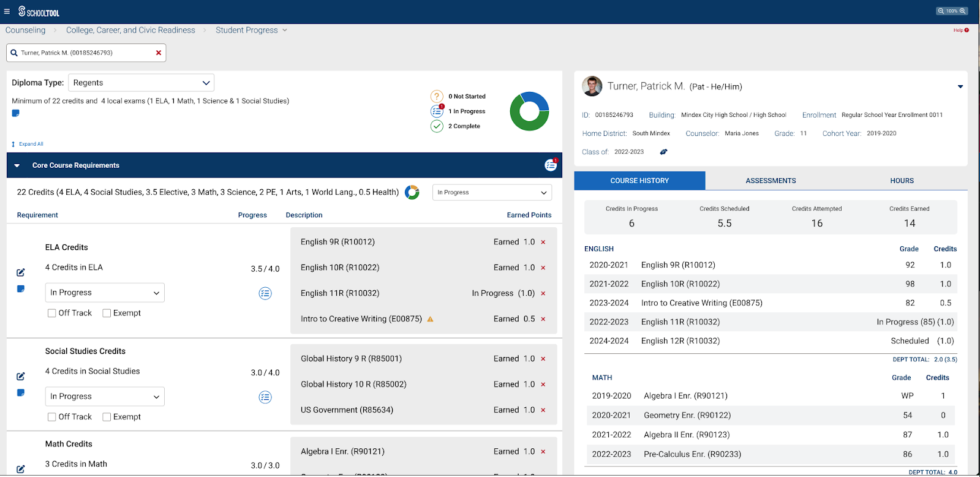Click the edit icon for Social Studies Credits
The width and height of the screenshot is (980, 477).
(x=21, y=377)
